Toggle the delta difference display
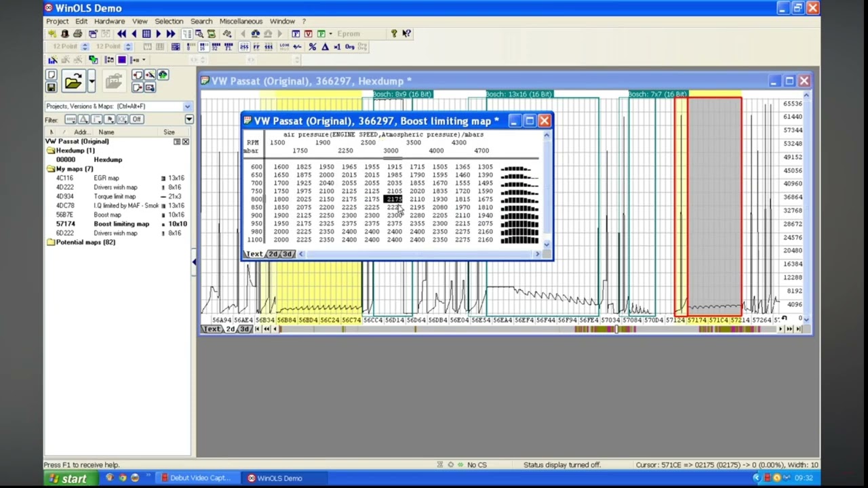This screenshot has height=488, width=868. [325, 47]
